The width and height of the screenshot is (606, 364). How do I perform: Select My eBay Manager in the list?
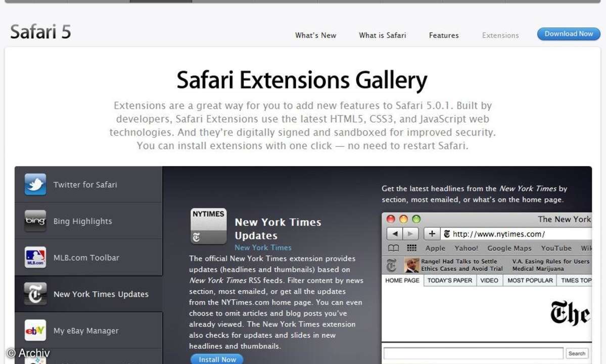pyautogui.click(x=88, y=330)
